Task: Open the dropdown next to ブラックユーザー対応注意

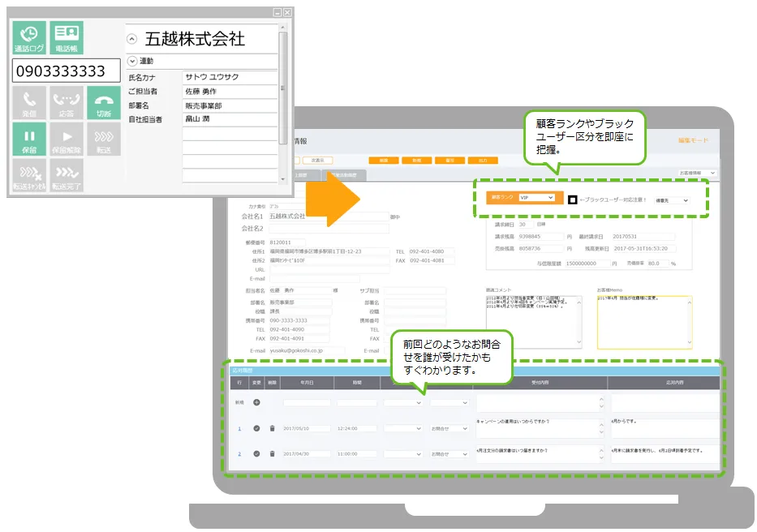Action: point(672,200)
